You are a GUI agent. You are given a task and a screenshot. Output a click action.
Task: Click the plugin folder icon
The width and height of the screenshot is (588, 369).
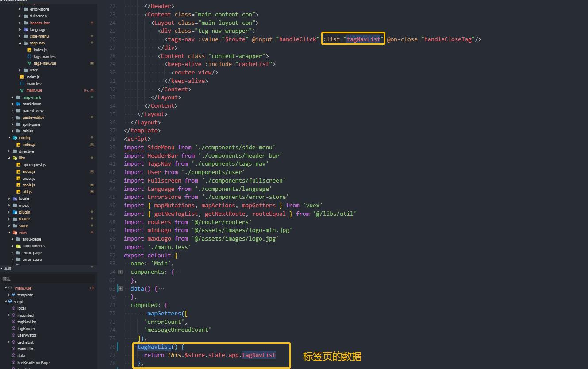(15, 212)
